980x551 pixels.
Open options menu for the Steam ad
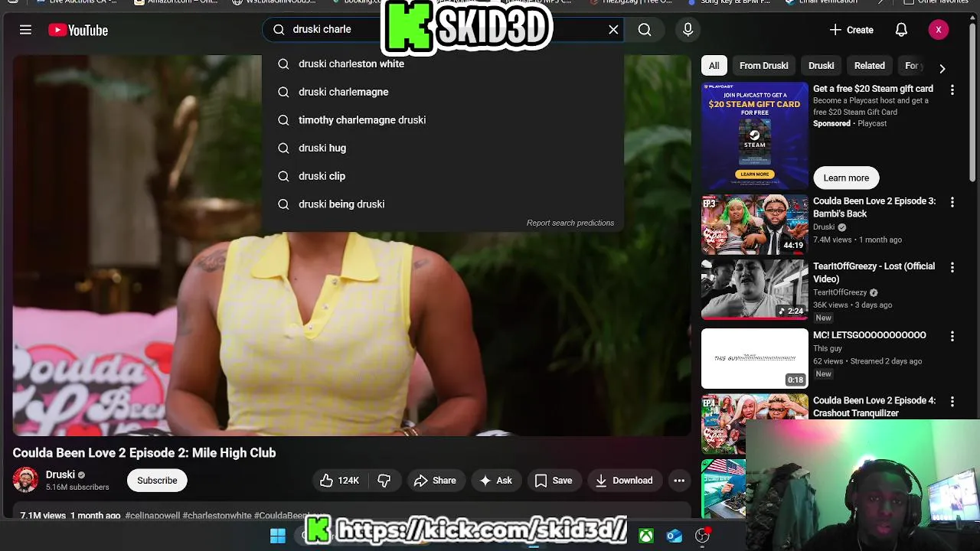point(952,90)
